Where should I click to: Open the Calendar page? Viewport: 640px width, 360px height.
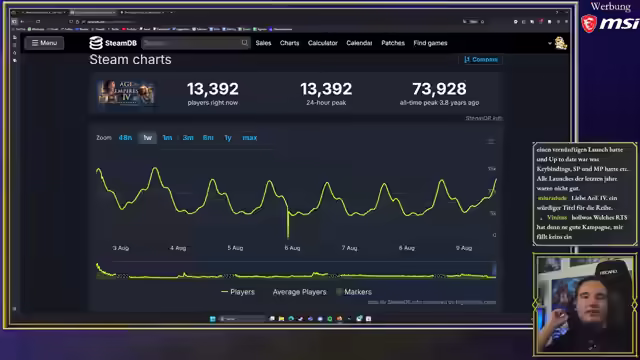click(359, 43)
